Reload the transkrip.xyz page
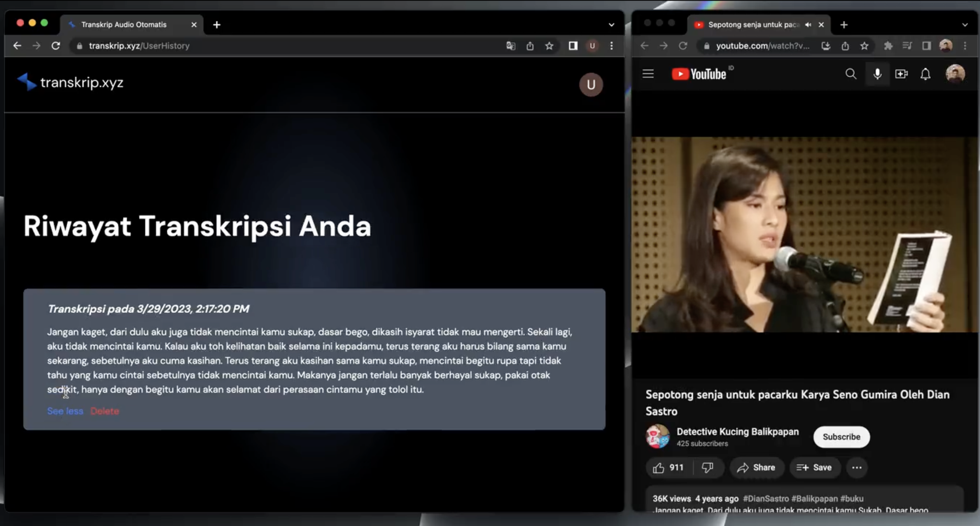Viewport: 980px width, 526px height. [x=56, y=46]
